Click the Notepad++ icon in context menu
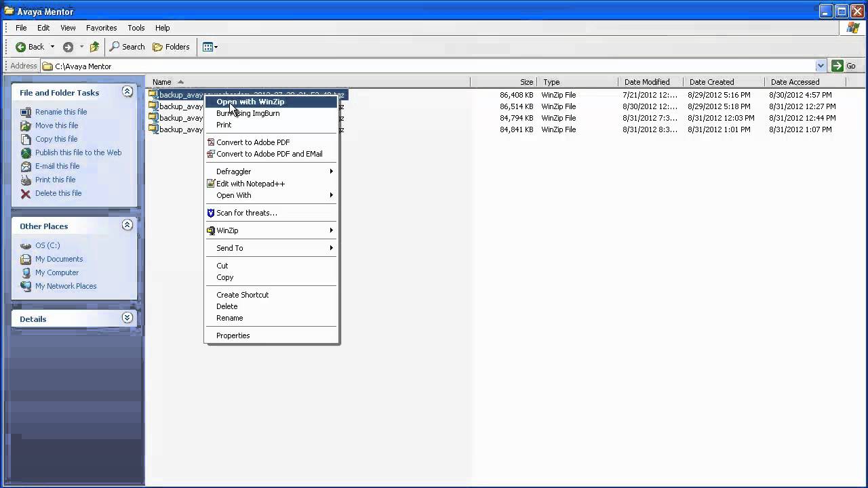Viewport: 868px width, 488px height. point(211,184)
